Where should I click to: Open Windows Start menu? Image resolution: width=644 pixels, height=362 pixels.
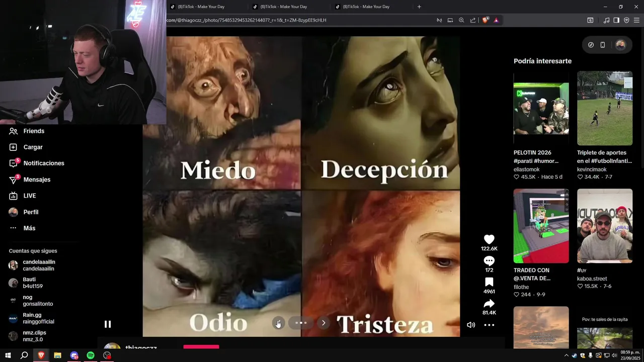pos(8,355)
